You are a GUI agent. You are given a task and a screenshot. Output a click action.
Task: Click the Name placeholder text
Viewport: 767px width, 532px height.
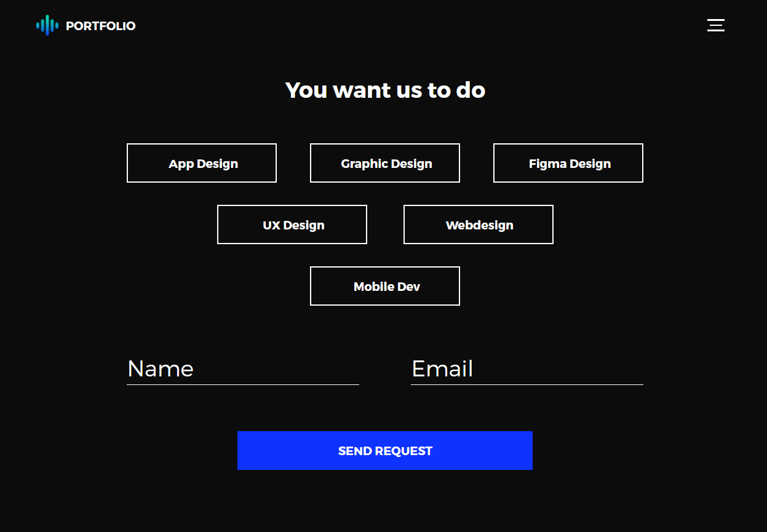[x=161, y=369]
